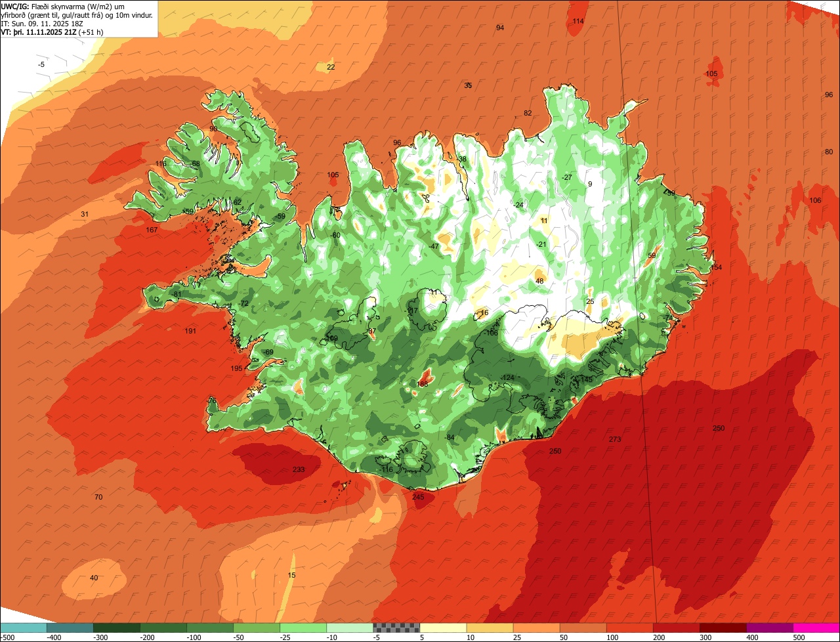840x642 pixels.
Task: Pick the 82 value on the north coast
Action: (528, 113)
